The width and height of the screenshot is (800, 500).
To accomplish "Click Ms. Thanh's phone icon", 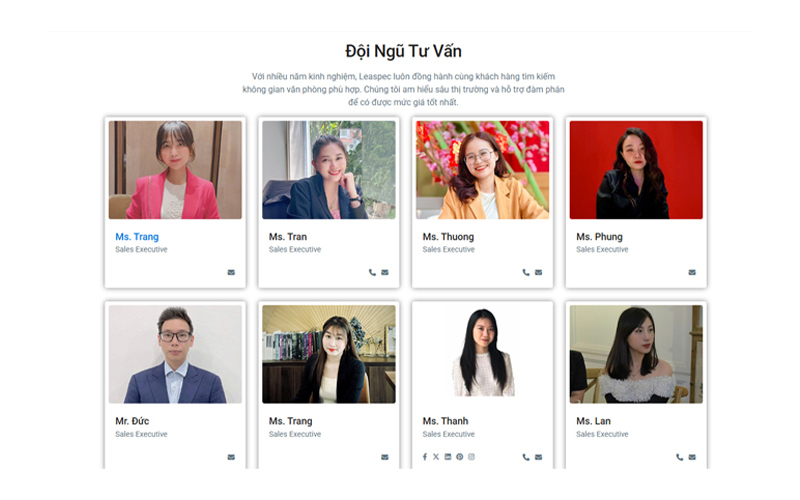I will pyautogui.click(x=526, y=457).
